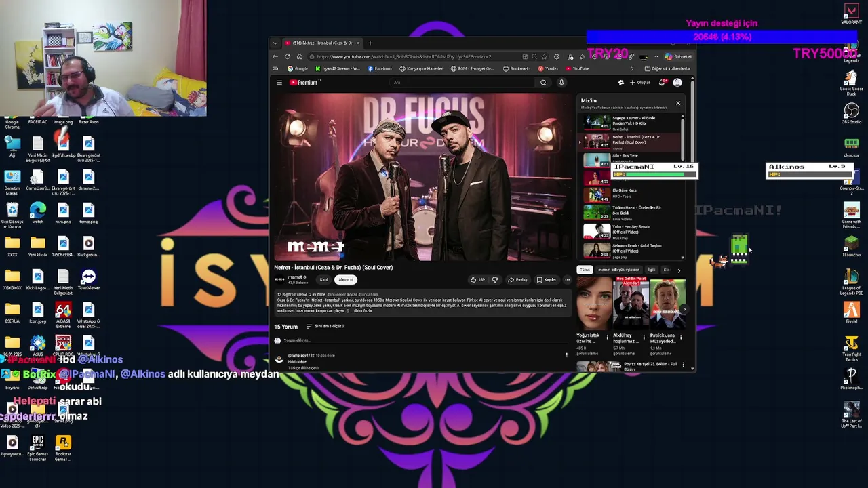Select the Tümü filter chip

(x=585, y=270)
